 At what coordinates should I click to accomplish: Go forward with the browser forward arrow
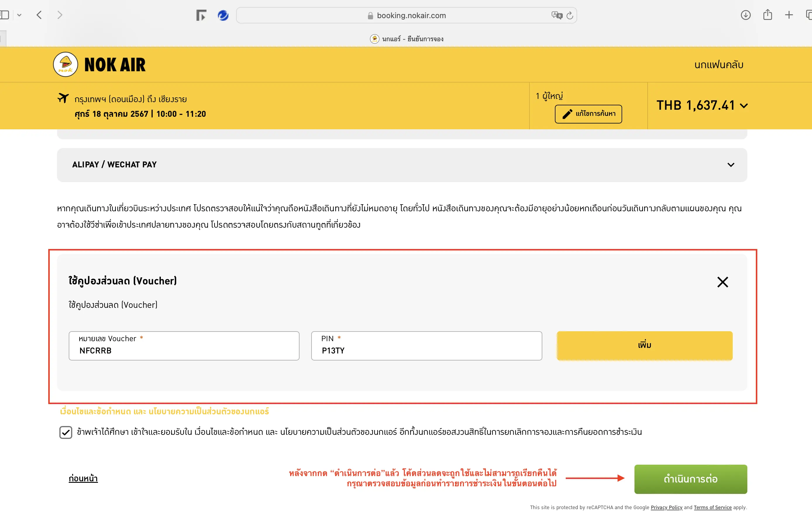point(60,15)
